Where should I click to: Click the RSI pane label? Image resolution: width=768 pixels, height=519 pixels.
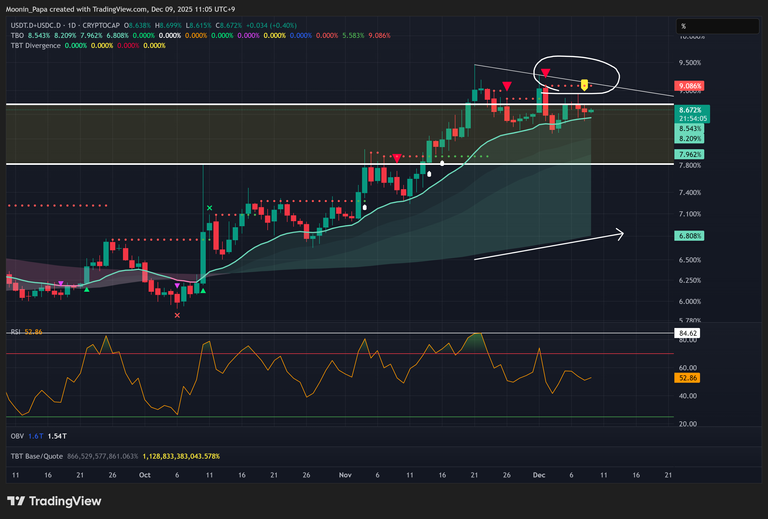pos(16,331)
